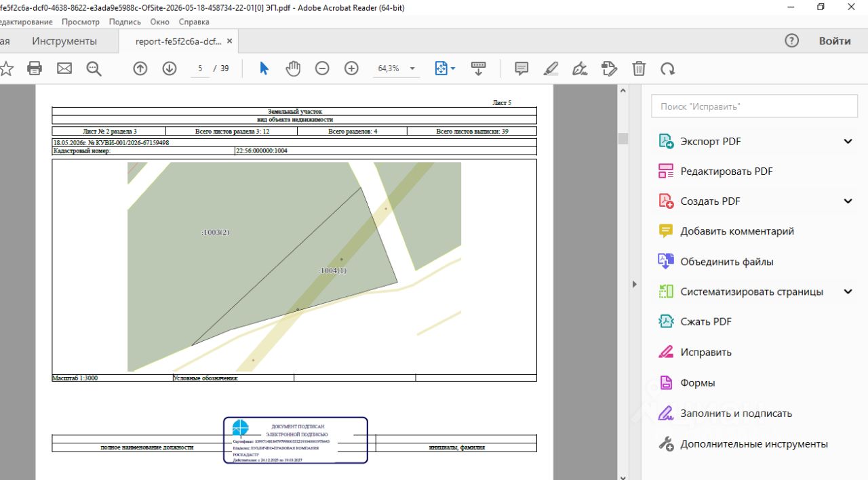Expand the Экспорт PDF section
Image resolution: width=868 pixels, height=480 pixels.
(848, 142)
